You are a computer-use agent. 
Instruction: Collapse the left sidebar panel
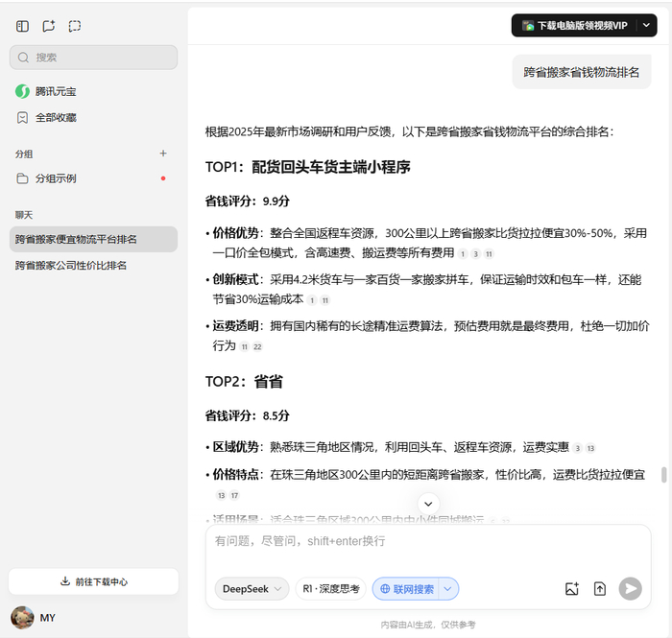click(x=23, y=27)
